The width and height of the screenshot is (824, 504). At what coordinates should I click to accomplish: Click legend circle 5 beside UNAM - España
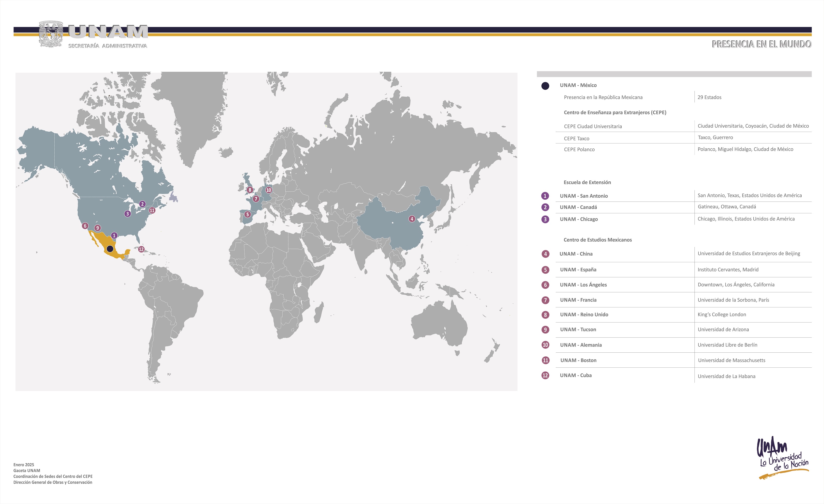coord(545,270)
